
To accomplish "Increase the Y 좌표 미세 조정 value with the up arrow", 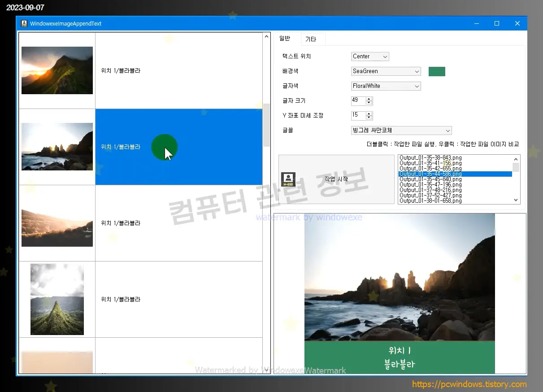I will point(369,113).
